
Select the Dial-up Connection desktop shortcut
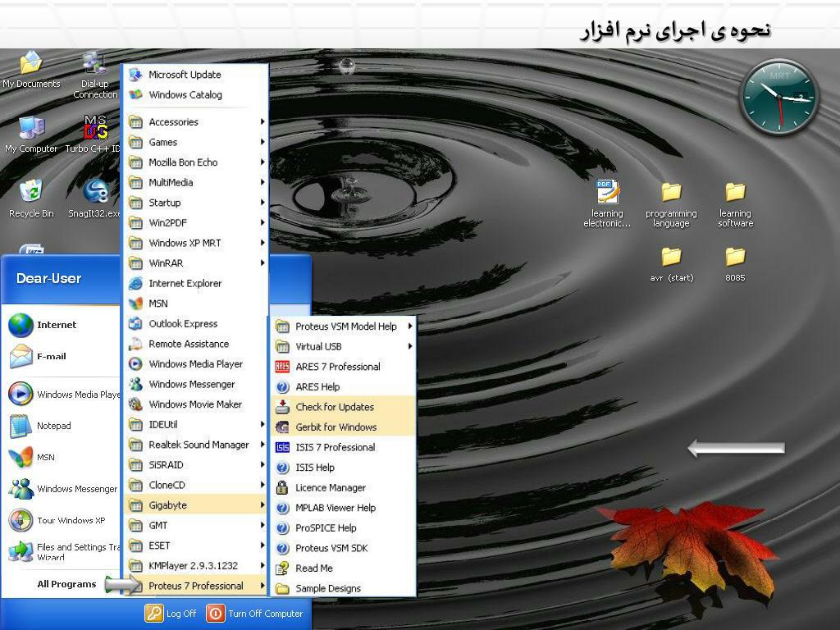click(x=95, y=75)
